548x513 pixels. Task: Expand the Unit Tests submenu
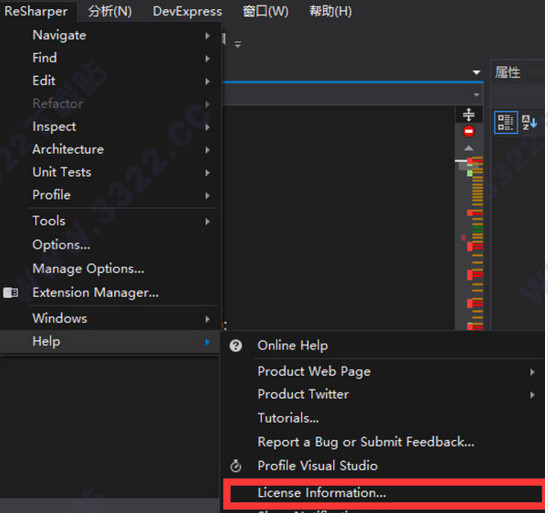(x=110, y=172)
